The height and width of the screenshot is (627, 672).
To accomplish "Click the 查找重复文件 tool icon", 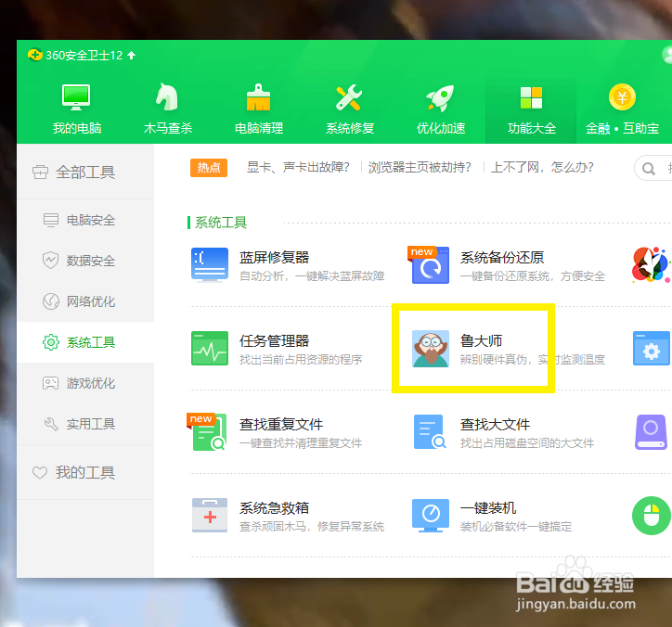I will click(x=207, y=431).
